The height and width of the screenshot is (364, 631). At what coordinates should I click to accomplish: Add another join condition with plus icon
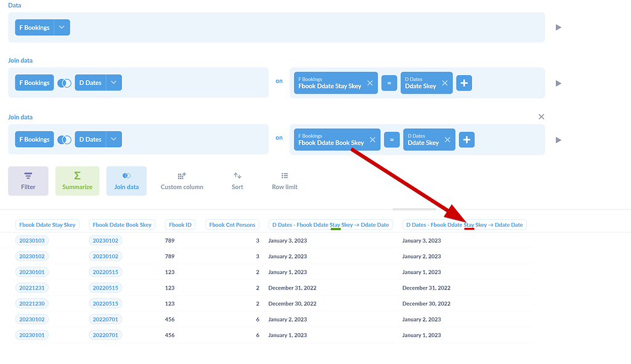coord(464,82)
